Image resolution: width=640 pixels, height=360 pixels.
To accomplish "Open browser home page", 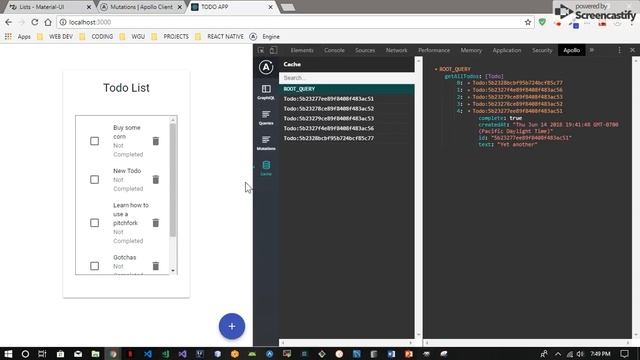I will click(x=48, y=22).
